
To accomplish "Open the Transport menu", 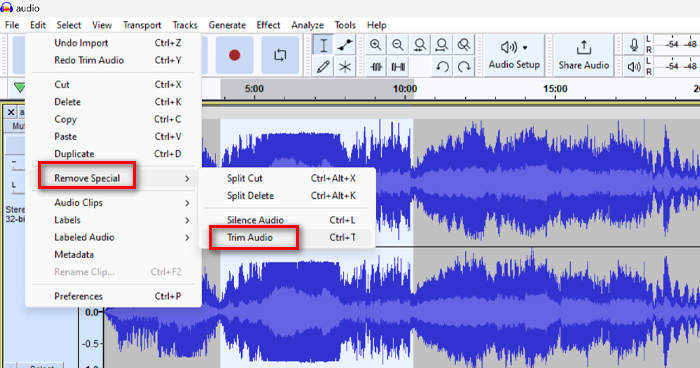I will pyautogui.click(x=142, y=25).
